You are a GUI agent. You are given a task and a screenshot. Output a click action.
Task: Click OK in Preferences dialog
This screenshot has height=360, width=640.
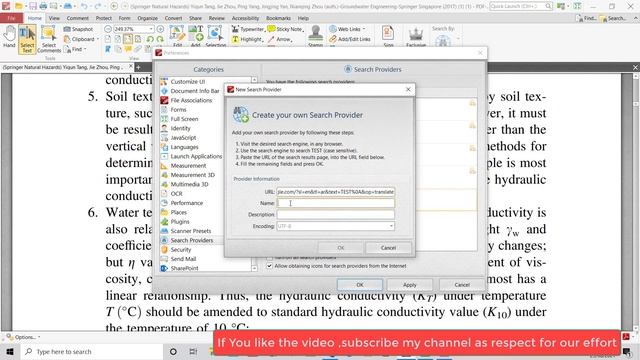[x=360, y=285]
